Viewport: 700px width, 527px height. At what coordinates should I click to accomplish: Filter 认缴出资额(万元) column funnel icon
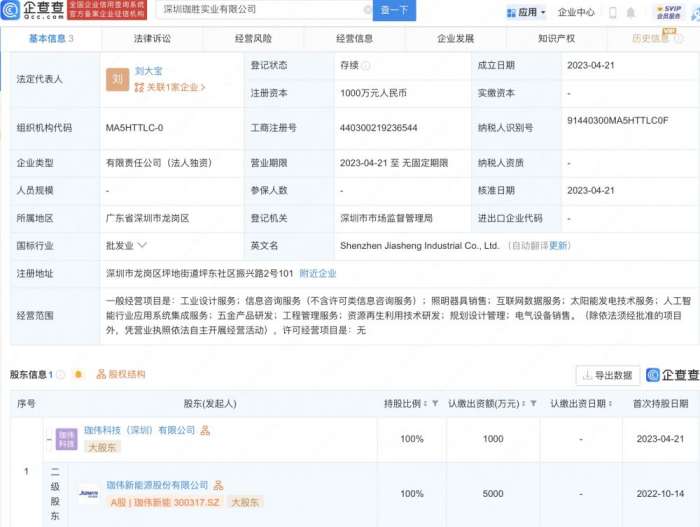coord(533,404)
